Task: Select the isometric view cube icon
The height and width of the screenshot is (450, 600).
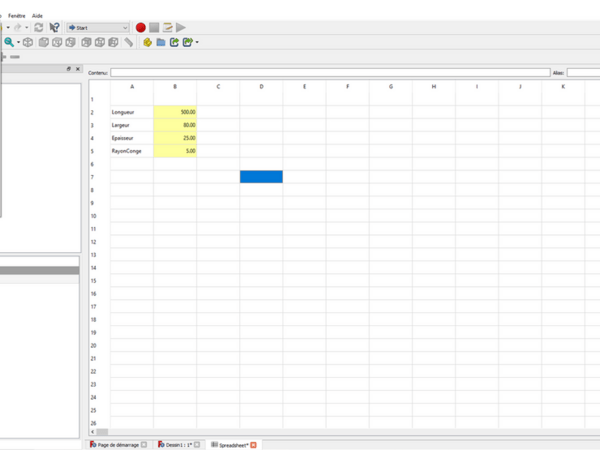Action: click(x=28, y=43)
